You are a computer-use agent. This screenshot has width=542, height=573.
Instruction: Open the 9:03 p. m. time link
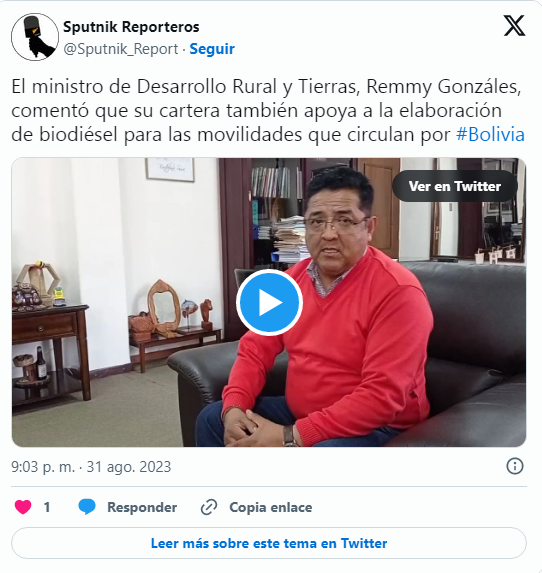(x=43, y=467)
